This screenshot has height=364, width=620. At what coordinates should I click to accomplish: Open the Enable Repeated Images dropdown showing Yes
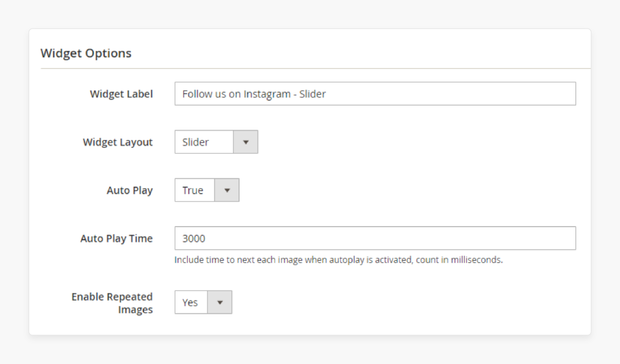click(x=203, y=302)
